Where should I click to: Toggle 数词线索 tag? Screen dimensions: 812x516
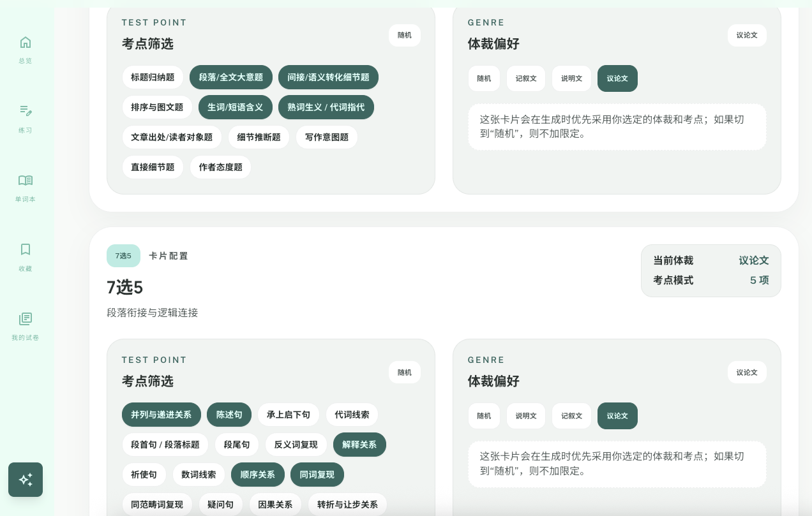pos(199,475)
